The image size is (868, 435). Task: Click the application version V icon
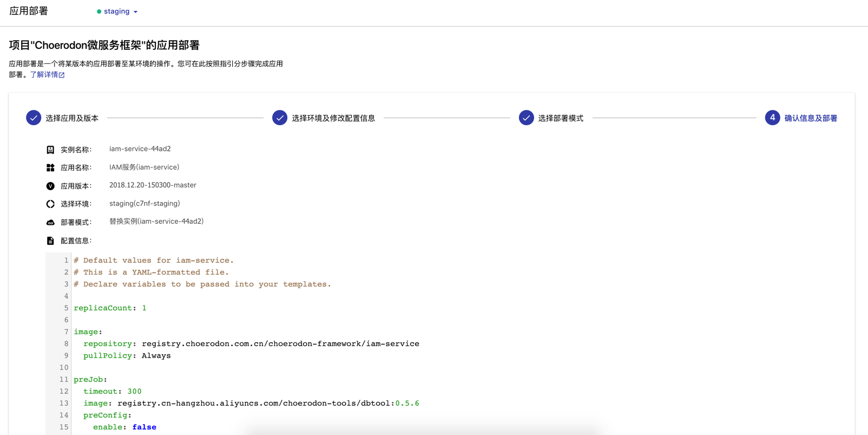(50, 186)
